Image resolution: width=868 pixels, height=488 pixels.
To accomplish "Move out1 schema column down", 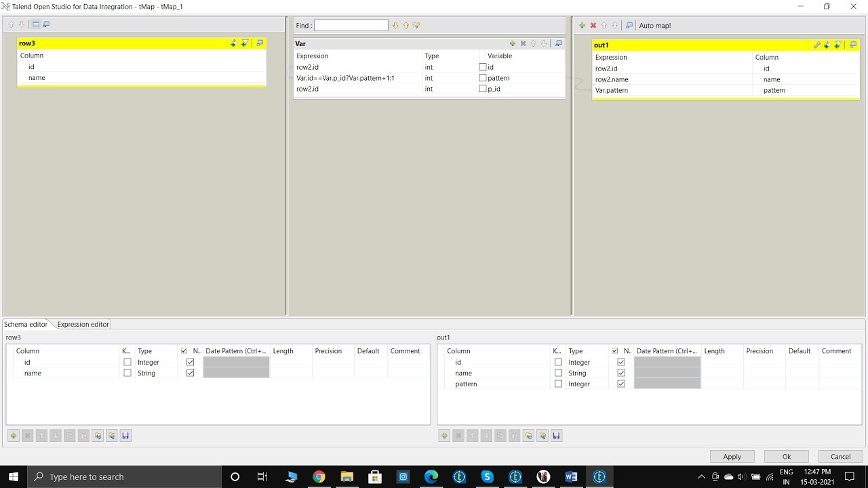I will click(x=486, y=436).
